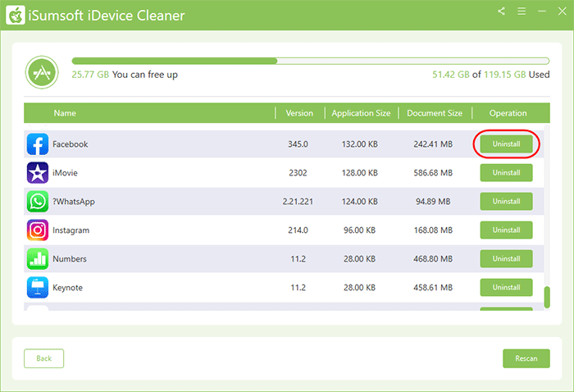Click Facebook version 345.0
The width and height of the screenshot is (574, 392).
[298, 144]
